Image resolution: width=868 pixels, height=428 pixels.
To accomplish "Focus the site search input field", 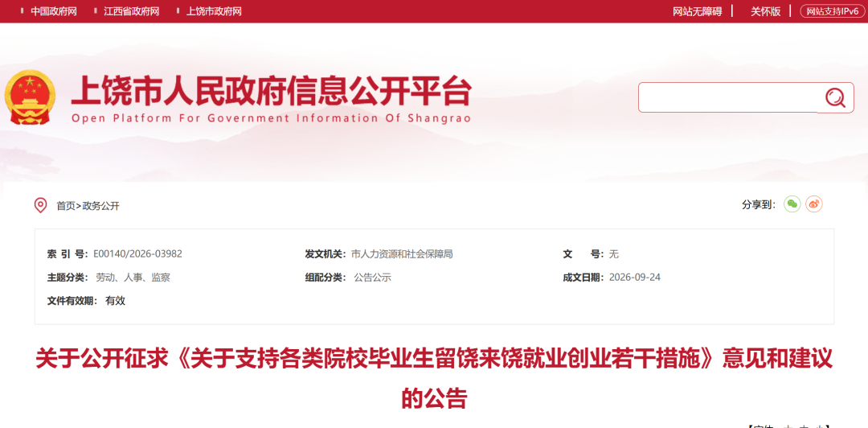I will (x=728, y=97).
